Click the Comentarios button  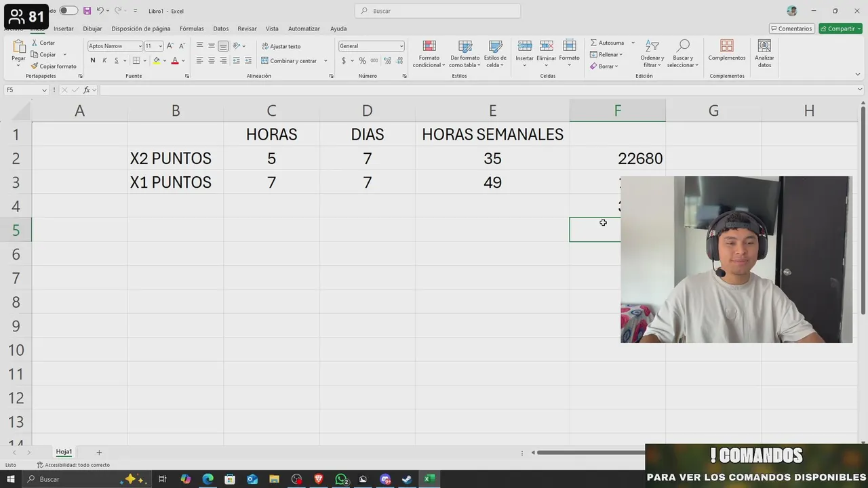(791, 28)
